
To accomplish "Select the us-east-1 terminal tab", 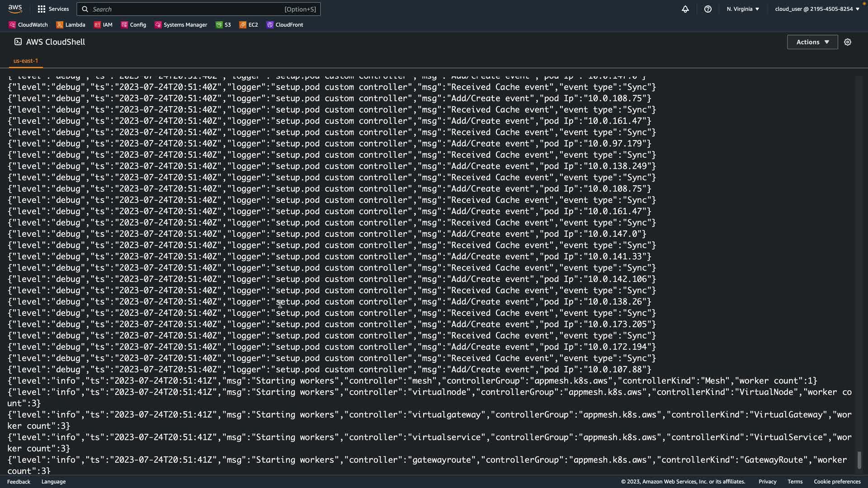I will pyautogui.click(x=26, y=61).
